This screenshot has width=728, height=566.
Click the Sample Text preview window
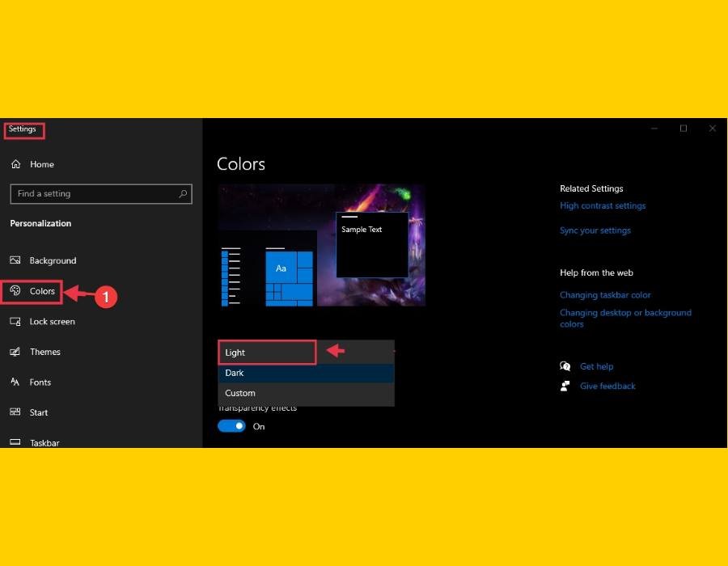[x=372, y=244]
